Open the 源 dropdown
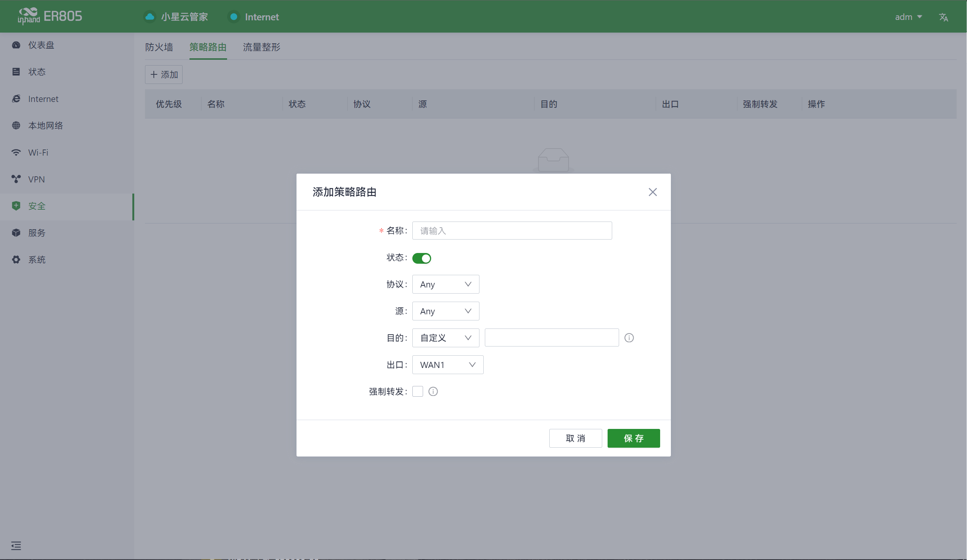 click(x=445, y=311)
